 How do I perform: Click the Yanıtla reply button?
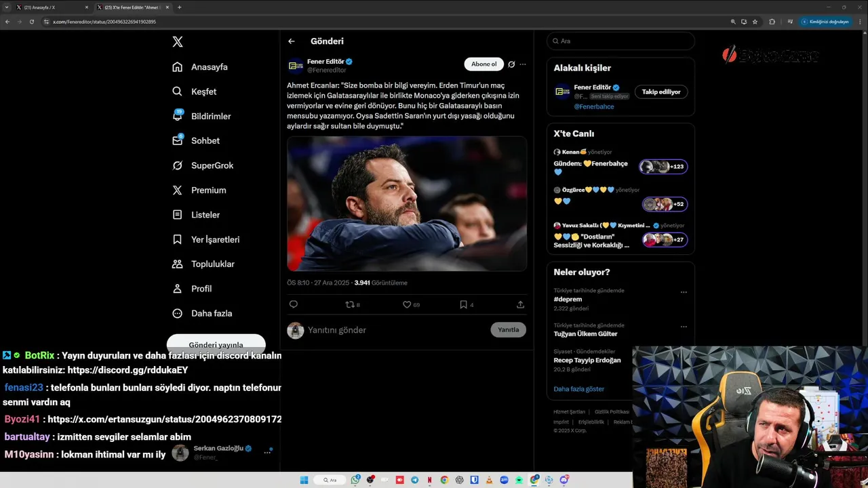pos(508,330)
